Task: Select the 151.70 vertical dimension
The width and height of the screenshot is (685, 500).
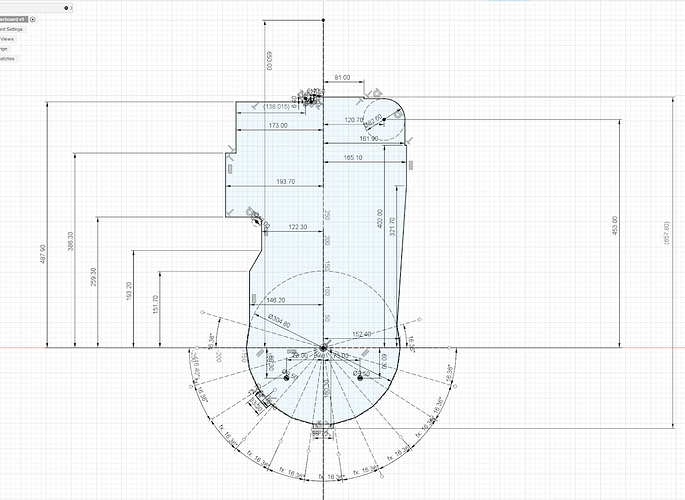Action: (x=156, y=304)
